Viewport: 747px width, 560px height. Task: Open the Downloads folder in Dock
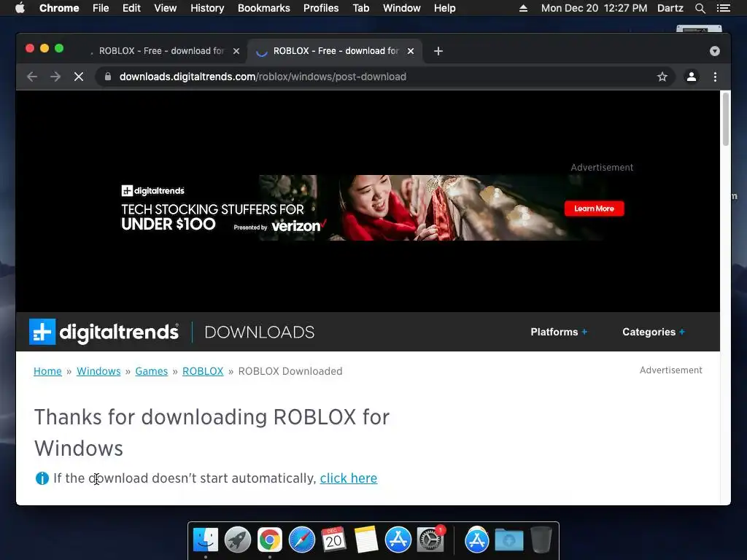(x=508, y=540)
